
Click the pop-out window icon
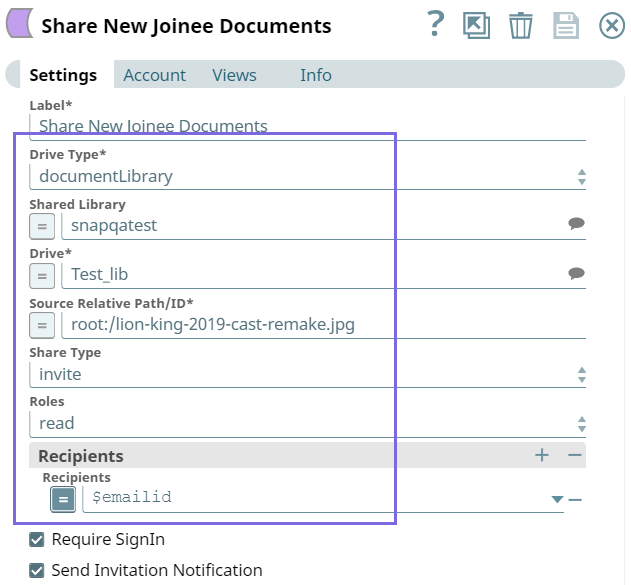pyautogui.click(x=476, y=25)
